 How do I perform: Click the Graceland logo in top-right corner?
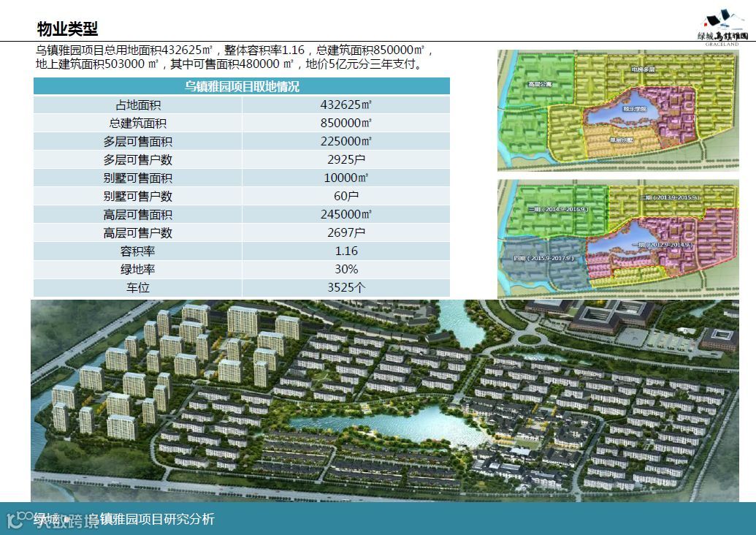(722, 28)
